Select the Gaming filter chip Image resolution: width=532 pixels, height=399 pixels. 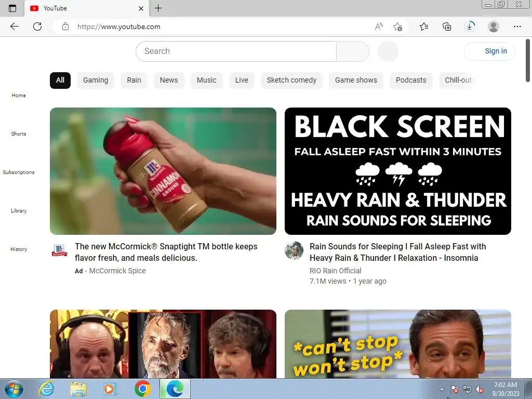tap(96, 81)
